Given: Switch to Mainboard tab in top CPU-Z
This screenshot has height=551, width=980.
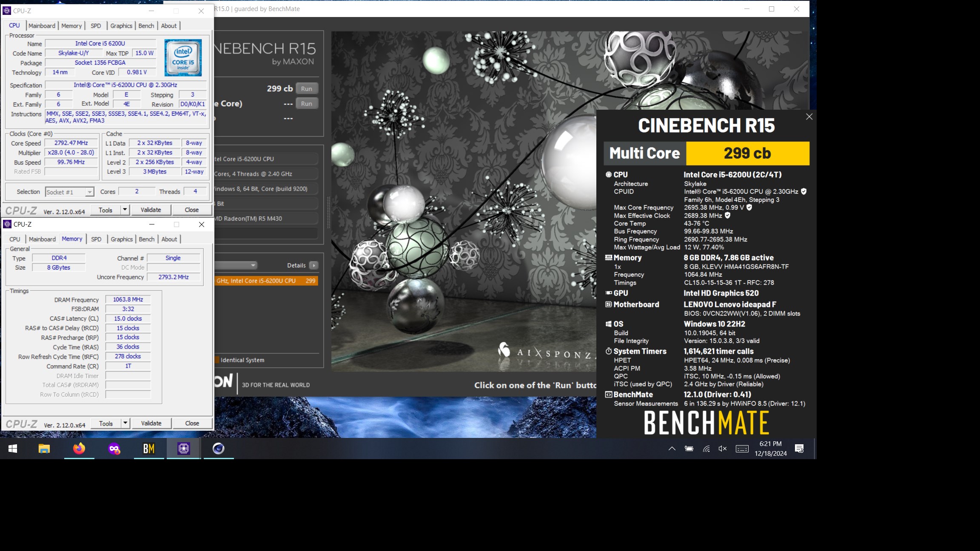Looking at the screenshot, I should click(x=42, y=26).
